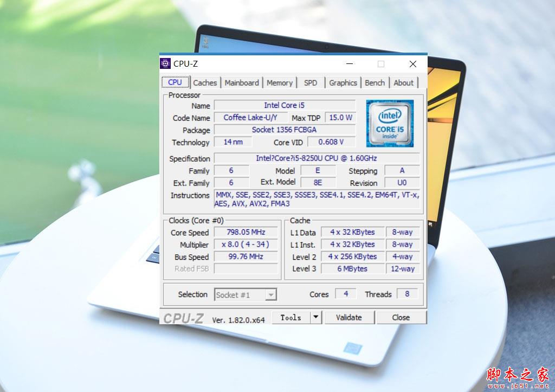This screenshot has width=555, height=392.
Task: Click the Stepping value A
Action: (402, 170)
